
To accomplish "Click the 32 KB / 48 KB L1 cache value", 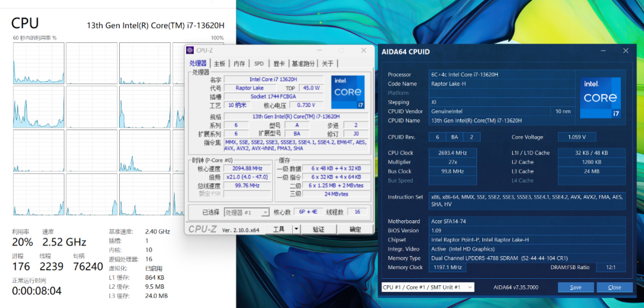I will pyautogui.click(x=592, y=153).
